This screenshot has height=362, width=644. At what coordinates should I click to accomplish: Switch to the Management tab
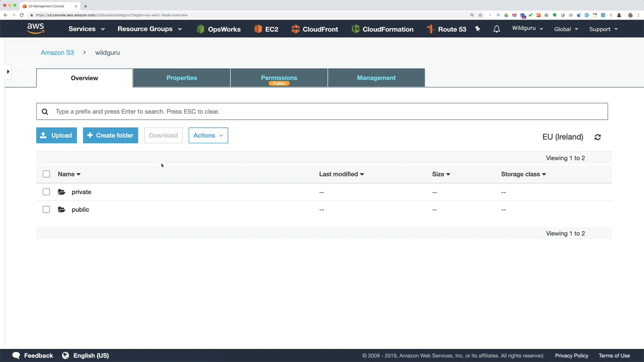[x=376, y=78]
